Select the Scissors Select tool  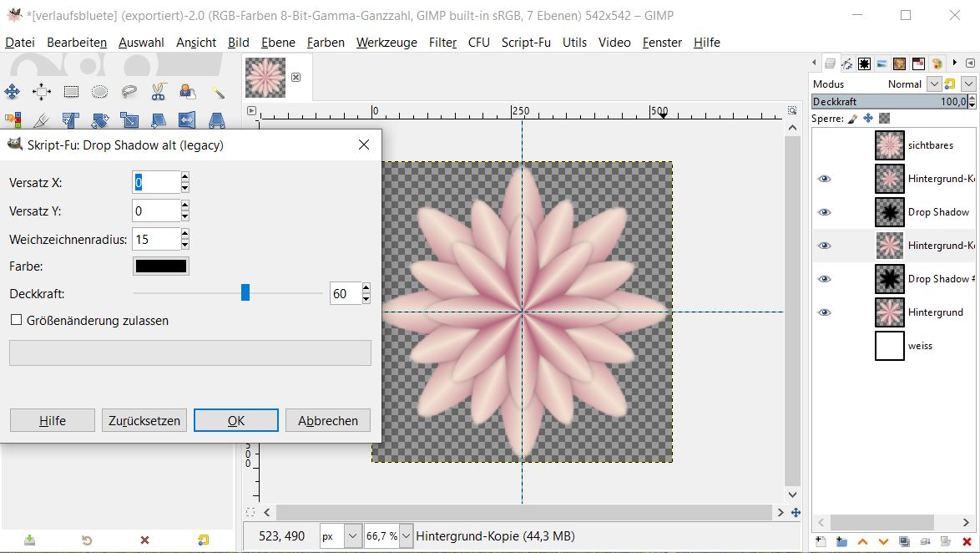pos(159,92)
